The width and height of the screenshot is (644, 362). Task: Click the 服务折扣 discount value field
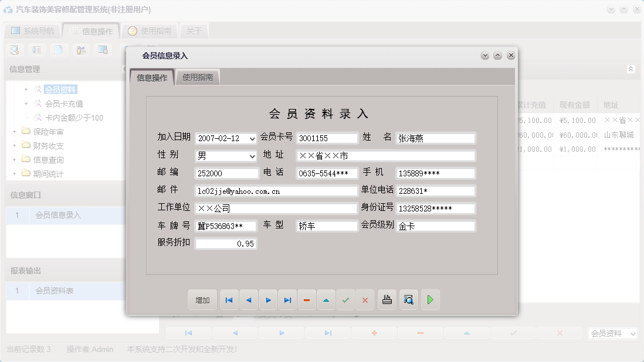(x=227, y=244)
